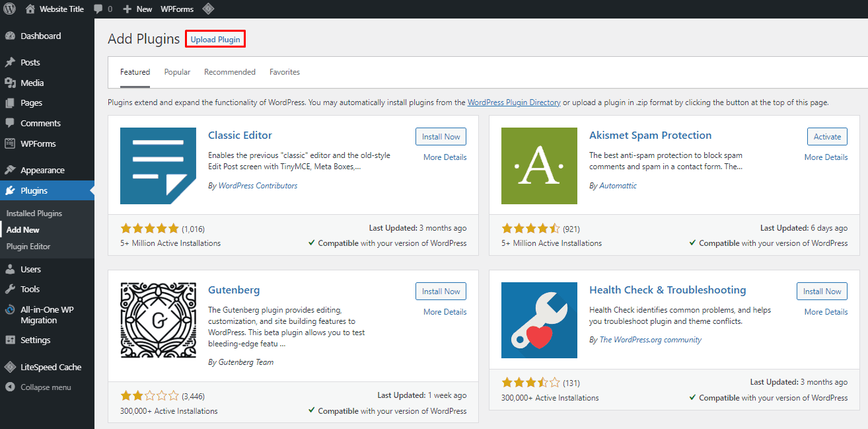The image size is (868, 429).
Task: Click the Appearance paintbrush icon
Action: click(11, 169)
